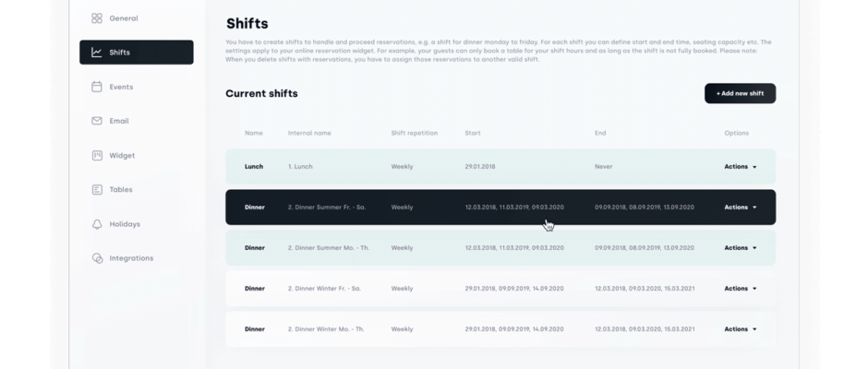Open the Integrations icon
Screen dimensions: 868x369
click(97, 258)
